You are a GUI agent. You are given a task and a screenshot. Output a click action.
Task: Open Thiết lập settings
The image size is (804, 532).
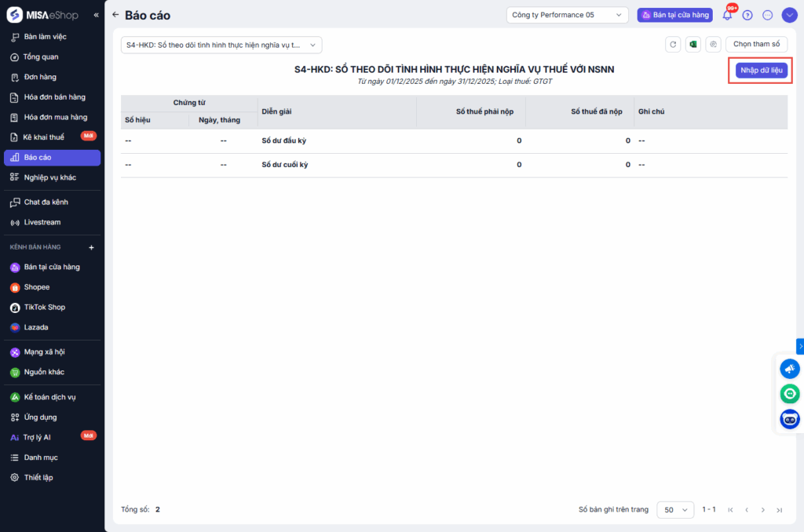[x=52, y=477]
